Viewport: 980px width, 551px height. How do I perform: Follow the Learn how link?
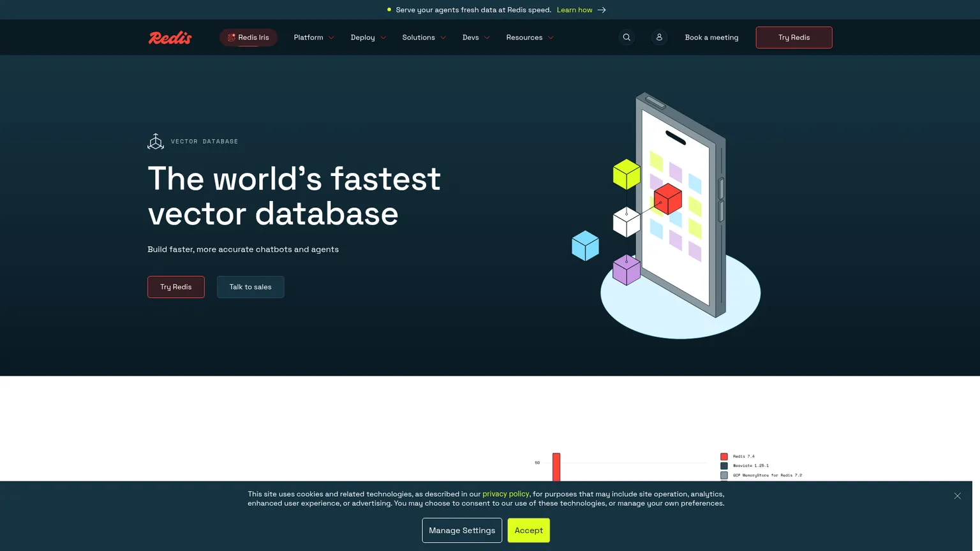(x=574, y=10)
